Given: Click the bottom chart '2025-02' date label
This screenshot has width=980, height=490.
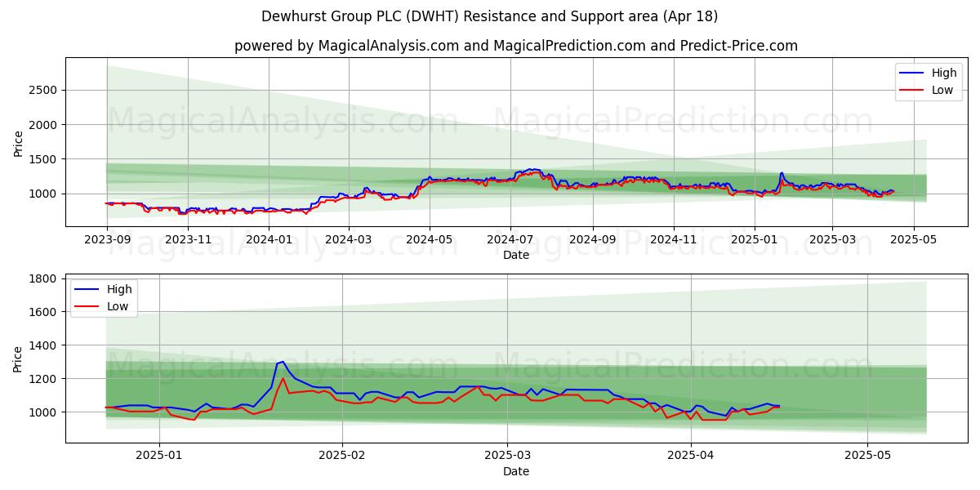Looking at the screenshot, I should click(341, 457).
